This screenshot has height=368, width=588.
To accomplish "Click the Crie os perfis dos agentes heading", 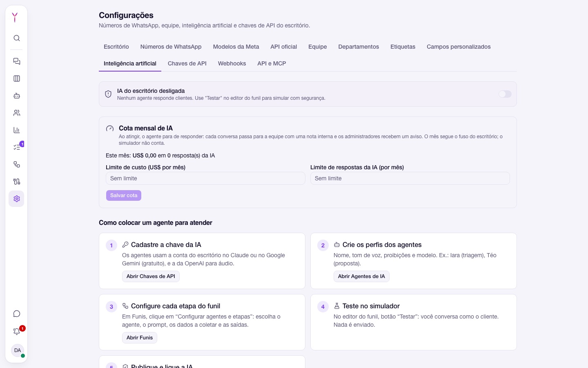I will 382,245.
